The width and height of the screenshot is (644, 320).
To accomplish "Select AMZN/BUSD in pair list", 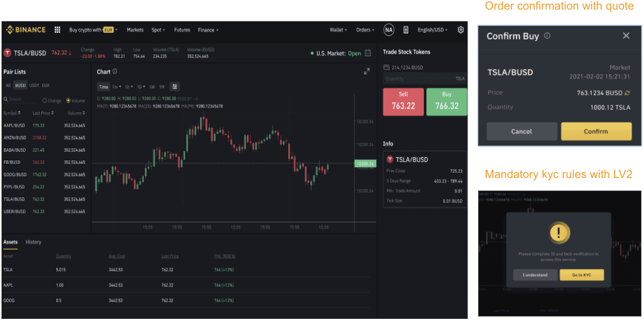I will 45,138.
